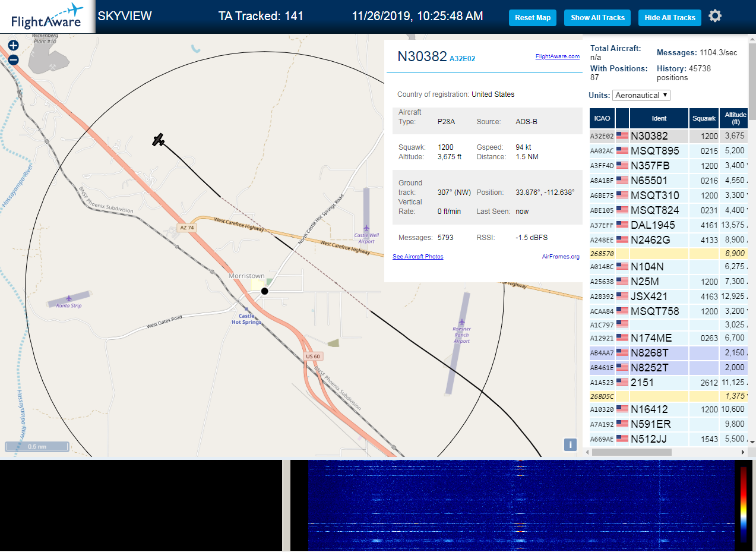Click the A32E02 hex code in info panel
Viewport: 756px width, 552px height.
pos(462,59)
